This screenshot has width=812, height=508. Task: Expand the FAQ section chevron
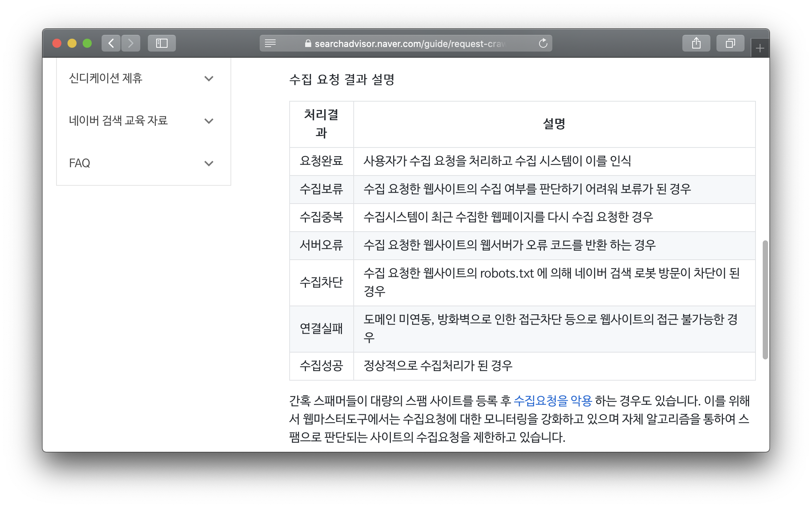pos(208,163)
